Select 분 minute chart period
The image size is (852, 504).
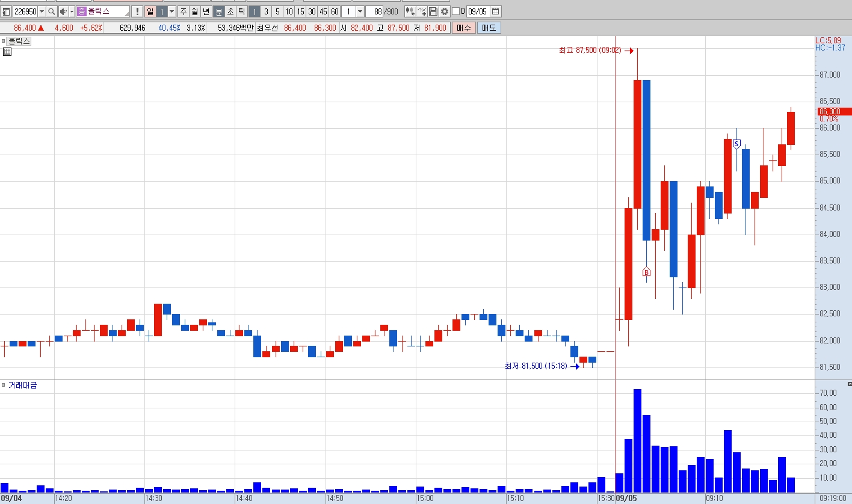click(x=219, y=11)
